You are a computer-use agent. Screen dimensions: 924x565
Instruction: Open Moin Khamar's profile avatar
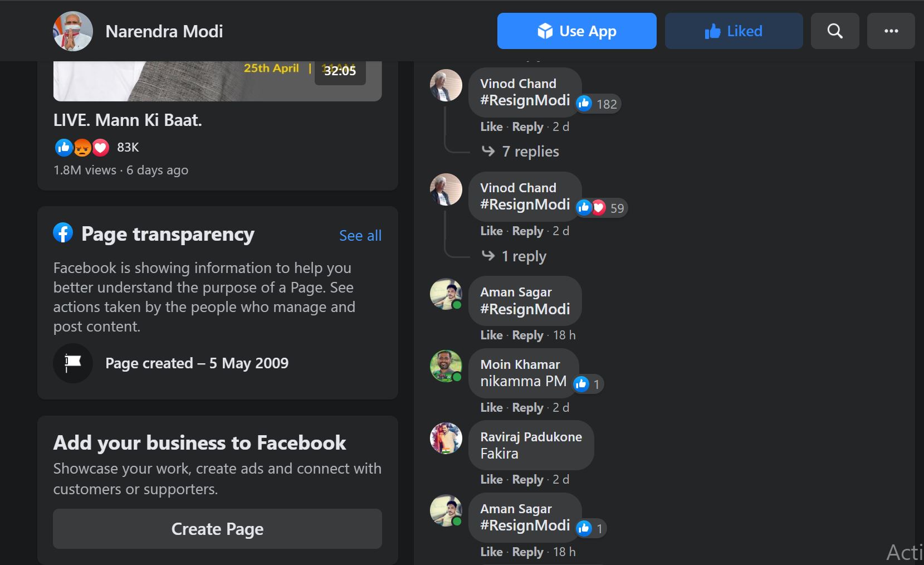[x=446, y=366]
